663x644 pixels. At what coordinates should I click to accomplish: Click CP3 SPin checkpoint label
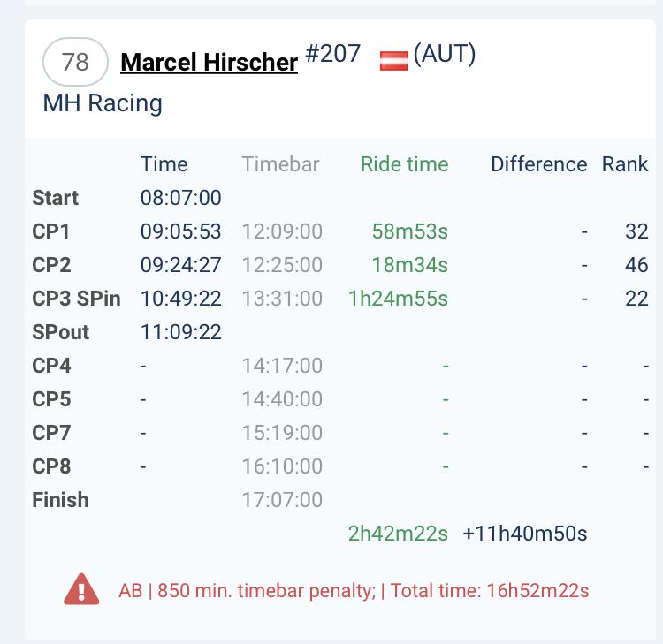pyautogui.click(x=76, y=299)
